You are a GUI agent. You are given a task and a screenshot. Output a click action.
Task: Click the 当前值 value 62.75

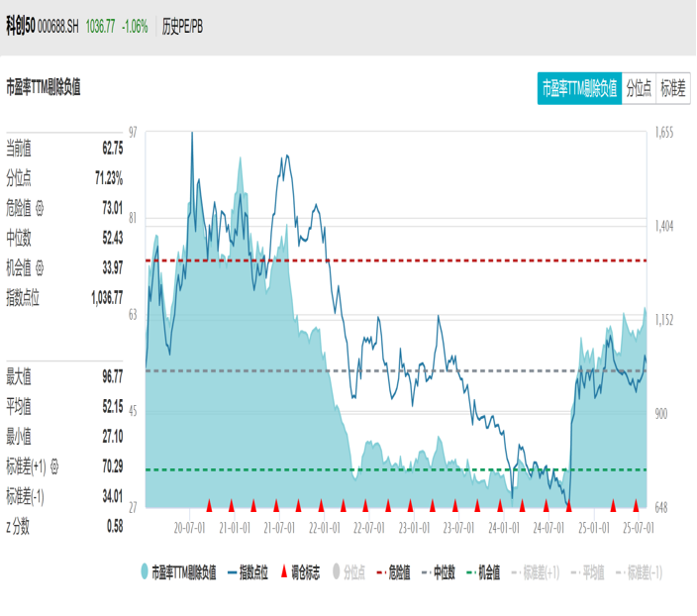(113, 149)
